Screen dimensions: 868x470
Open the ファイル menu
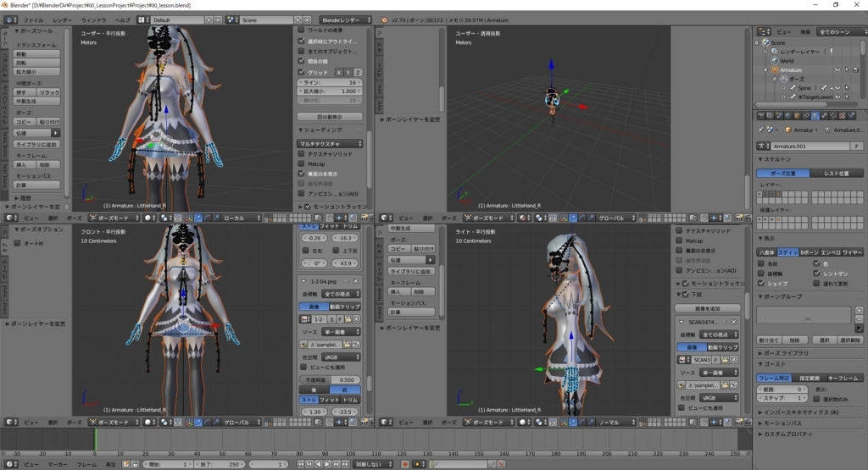pyautogui.click(x=33, y=20)
